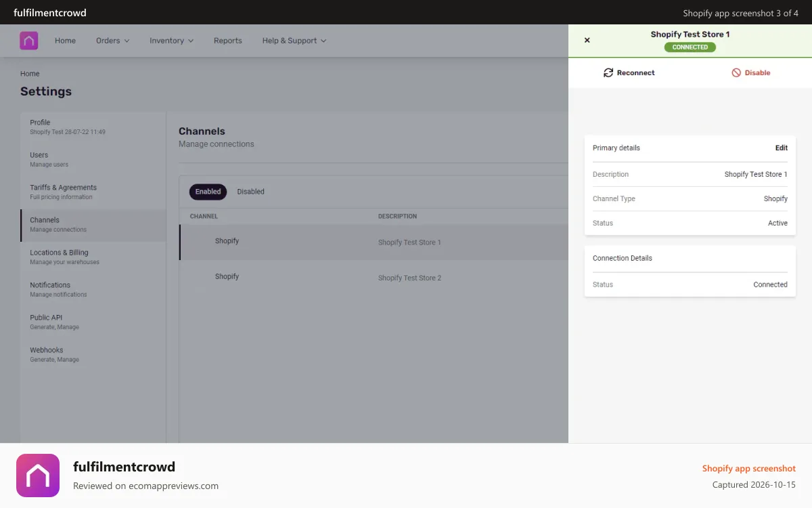Open the Reports page
Screen dimensions: 812x508
point(228,41)
